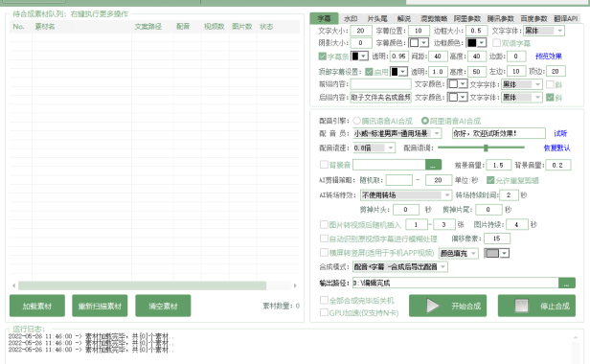590x364 pixels.
Task: Click the 停止合成 stop button
Action: [x=536, y=306]
